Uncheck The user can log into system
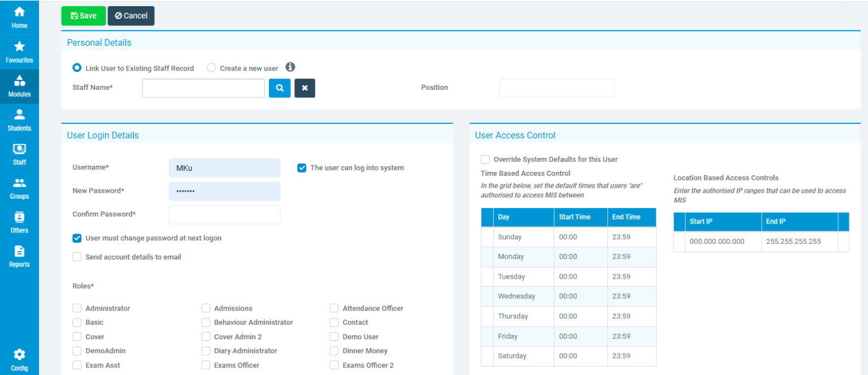Viewport: 868px width, 375px height. point(301,167)
